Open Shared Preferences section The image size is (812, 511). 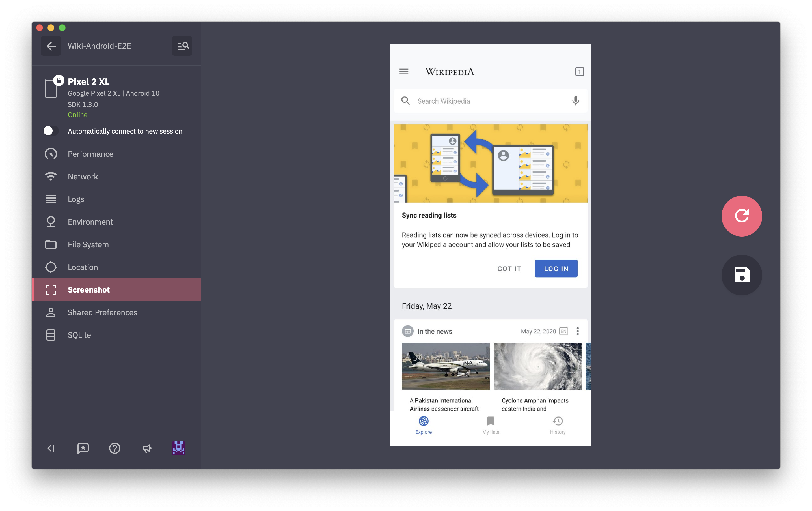click(102, 312)
